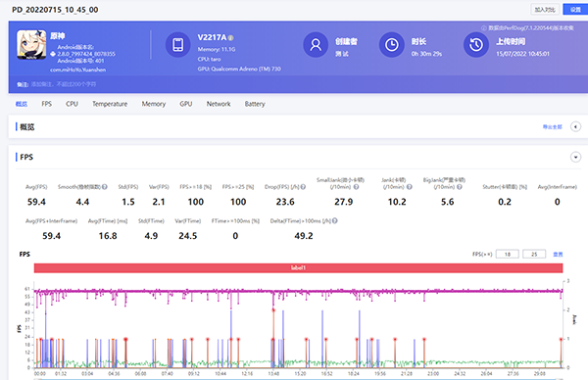Image resolution: width=588 pixels, height=380 pixels.
Task: Click the report title PD_20220715_10_45_00
Action: [x=55, y=10]
